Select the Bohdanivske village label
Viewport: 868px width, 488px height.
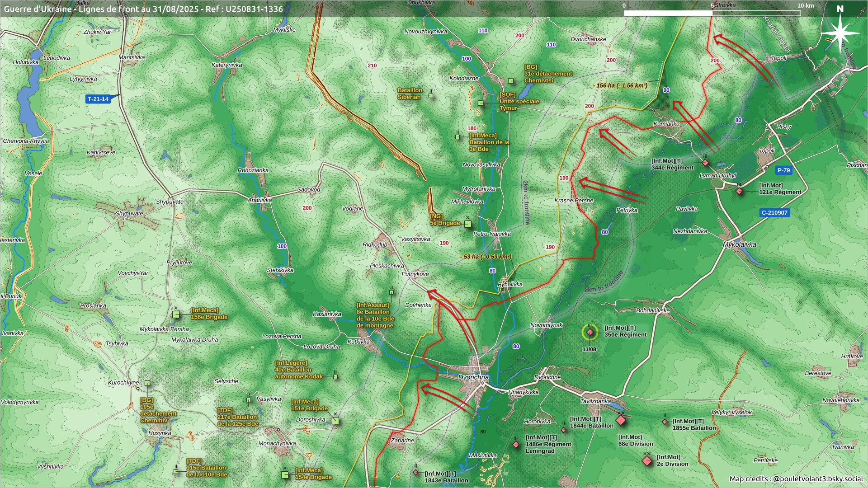click(x=653, y=311)
